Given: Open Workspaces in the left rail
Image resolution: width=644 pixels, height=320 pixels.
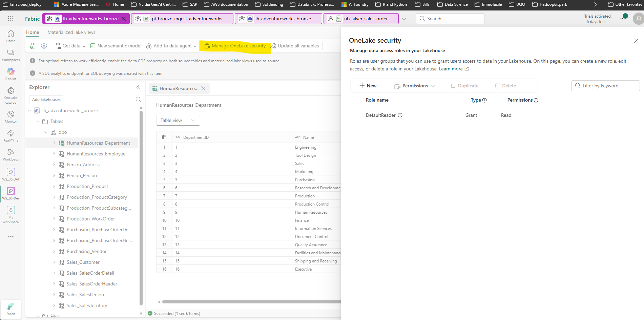Looking at the screenshot, I should point(11,55).
